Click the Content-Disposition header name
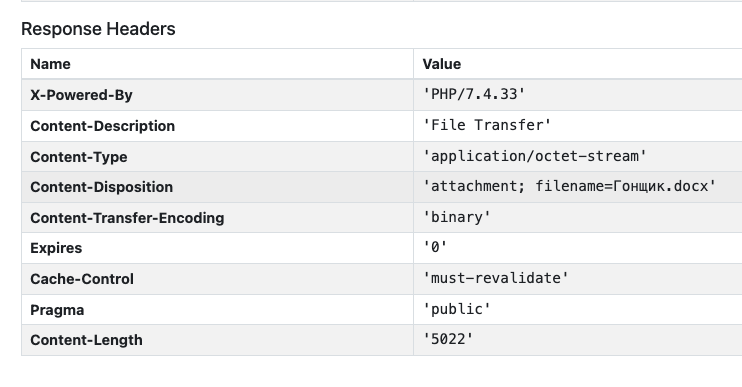The height and width of the screenshot is (387, 742). (x=102, y=187)
